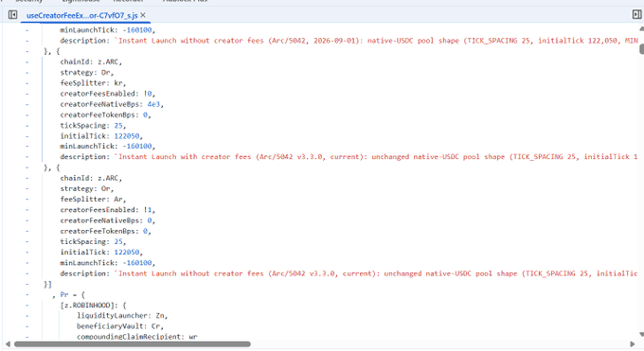The width and height of the screenshot is (644, 351).
Task: Click the gutter dash beside '[z.ROBINHOOD]: {'
Action: coord(27,306)
